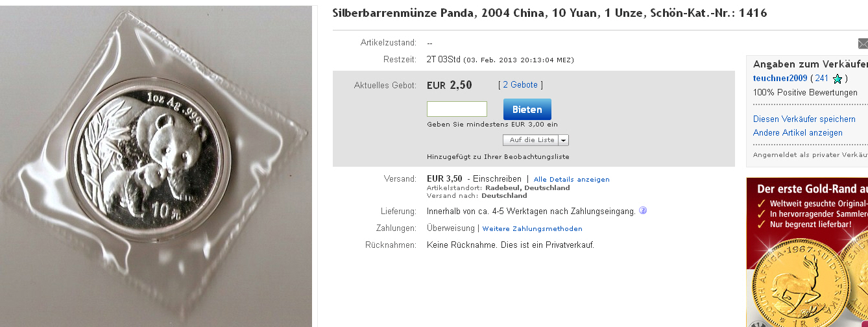Show Weitere Zahlungsmethoden
868x327 pixels.
532,228
